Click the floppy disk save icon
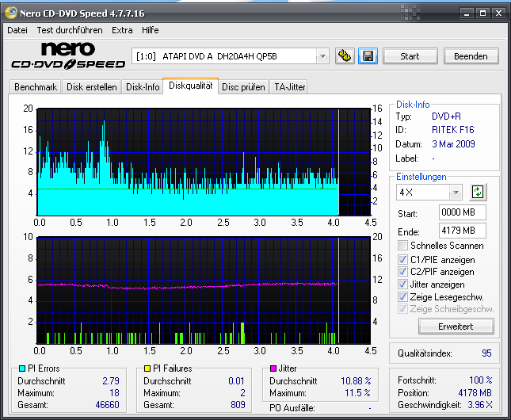 368,56
